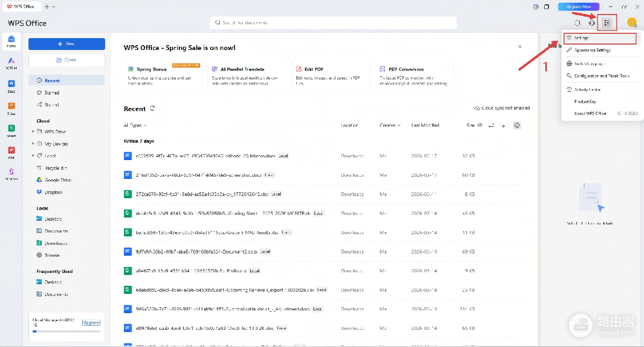Open the PDF Conversion card
Screen dimensions: 644x347
pyautogui.click(x=414, y=76)
